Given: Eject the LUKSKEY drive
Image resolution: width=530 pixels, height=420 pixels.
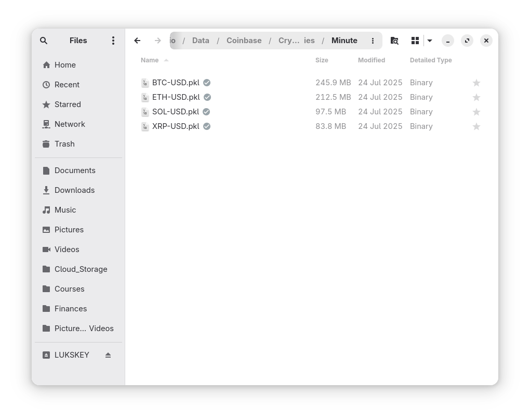Looking at the screenshot, I should click(108, 355).
